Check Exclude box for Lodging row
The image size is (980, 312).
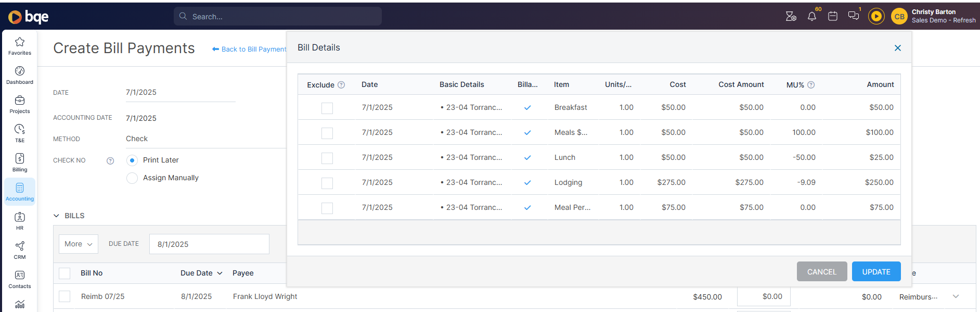pyautogui.click(x=327, y=183)
